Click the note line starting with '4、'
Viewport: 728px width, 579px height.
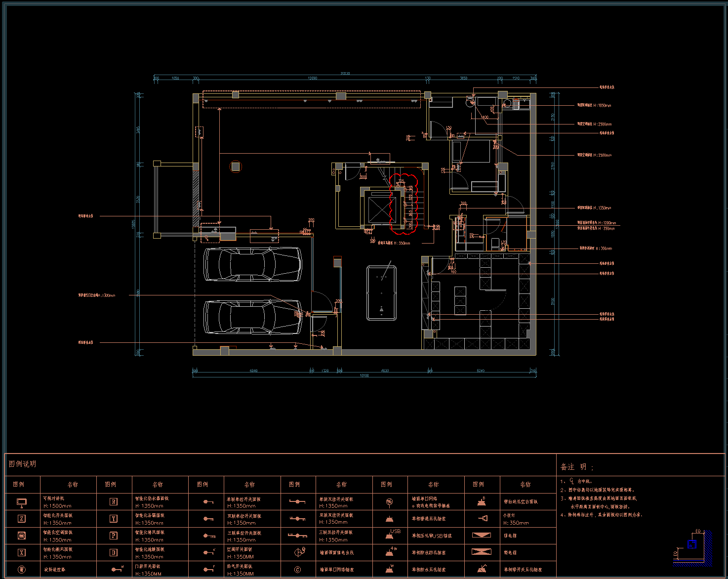tap(601, 515)
